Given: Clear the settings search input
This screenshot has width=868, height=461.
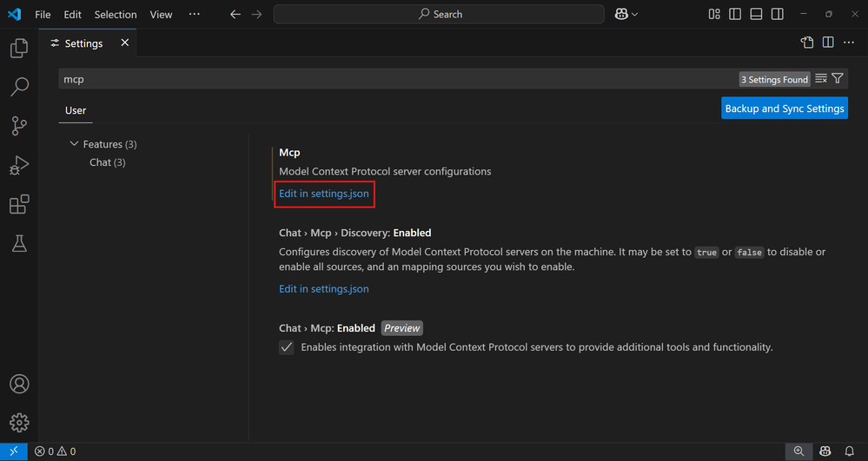Looking at the screenshot, I should click(x=821, y=79).
